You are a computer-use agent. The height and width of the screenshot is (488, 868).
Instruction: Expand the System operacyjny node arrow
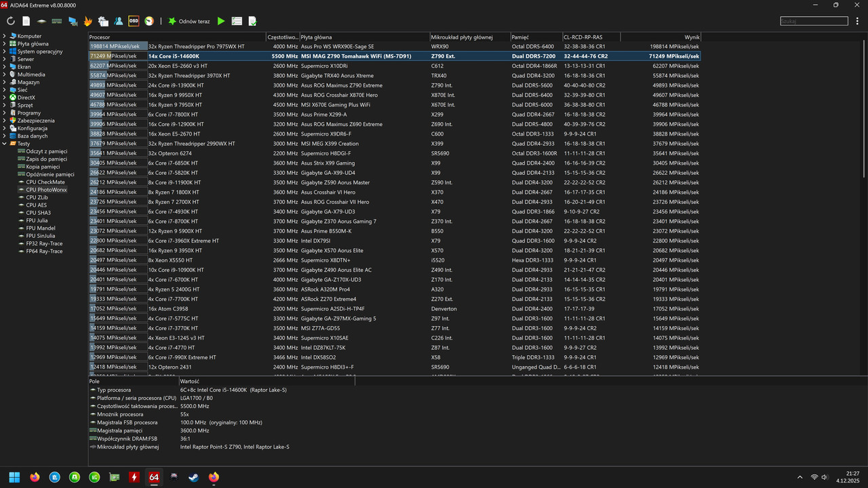(x=5, y=52)
